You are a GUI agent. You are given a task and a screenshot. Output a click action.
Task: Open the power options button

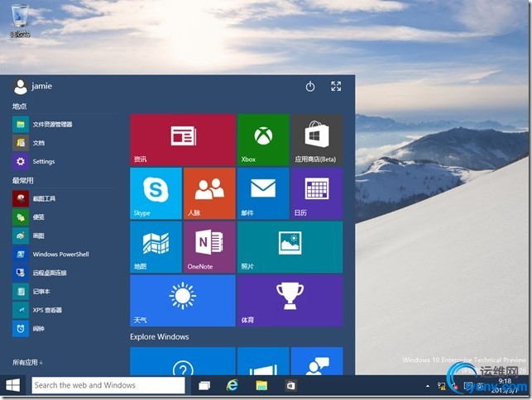point(310,87)
